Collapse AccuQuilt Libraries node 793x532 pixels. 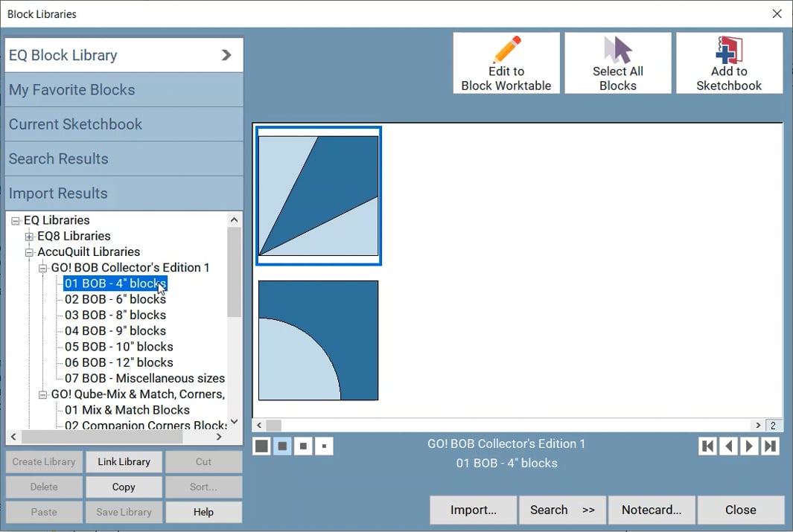click(x=29, y=252)
